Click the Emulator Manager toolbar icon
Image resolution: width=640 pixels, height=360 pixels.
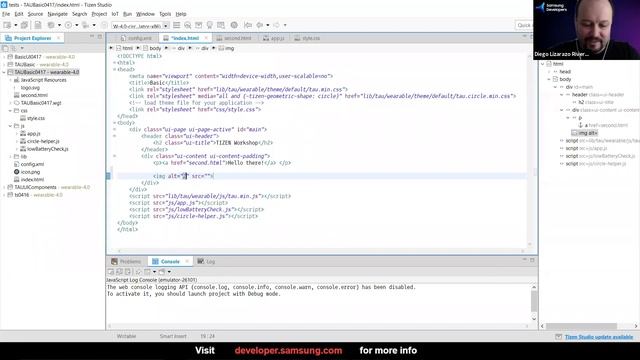click(x=188, y=25)
